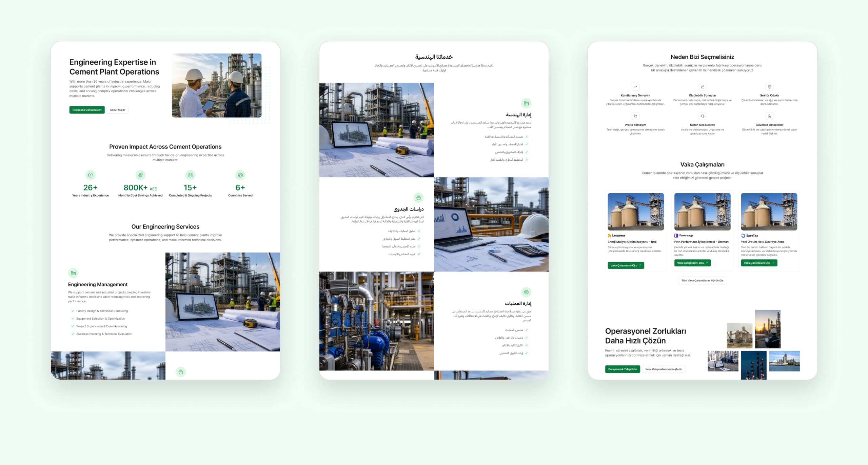The image size is (868, 465).
Task: Click the factory icon above Engineering Management
Action: pos(73,273)
